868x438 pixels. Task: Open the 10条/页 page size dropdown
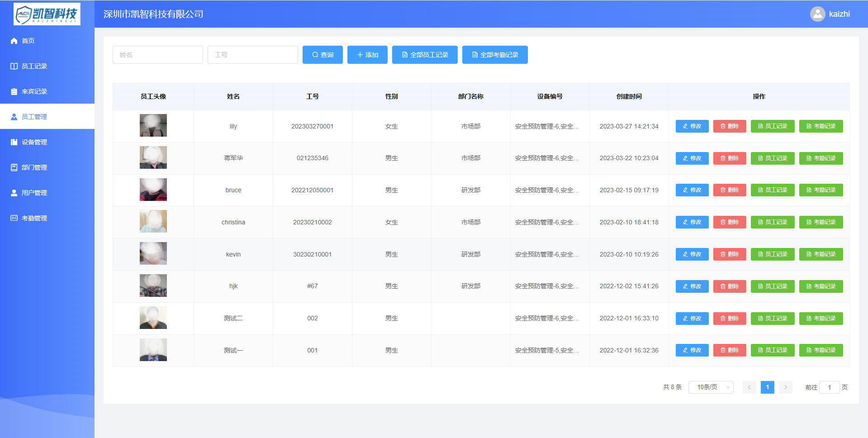[711, 387]
